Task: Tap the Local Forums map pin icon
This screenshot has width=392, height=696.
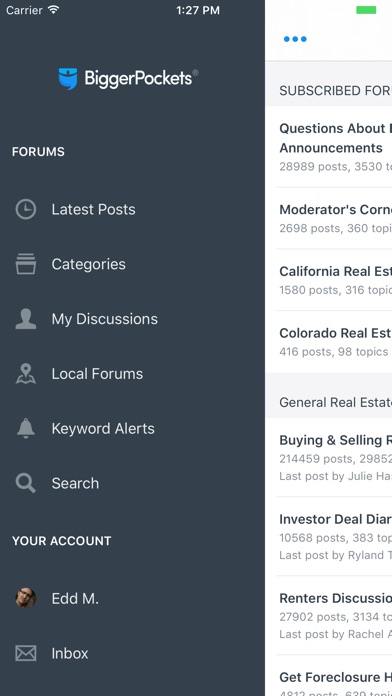Action: (26, 374)
